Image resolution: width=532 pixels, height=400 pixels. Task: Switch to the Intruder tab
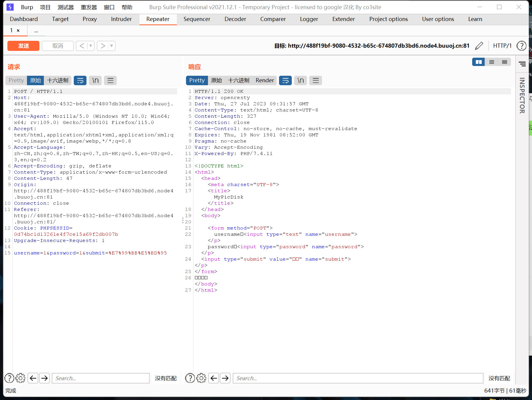coord(121,19)
